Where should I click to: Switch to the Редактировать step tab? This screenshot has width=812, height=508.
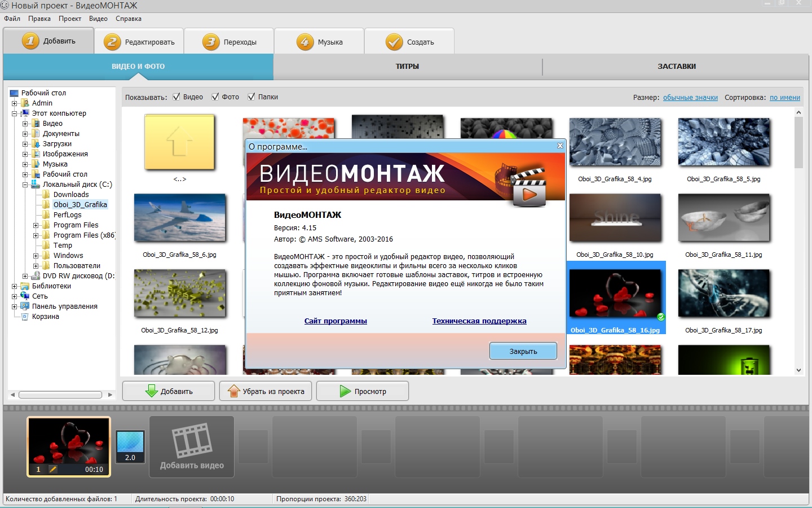[139, 41]
